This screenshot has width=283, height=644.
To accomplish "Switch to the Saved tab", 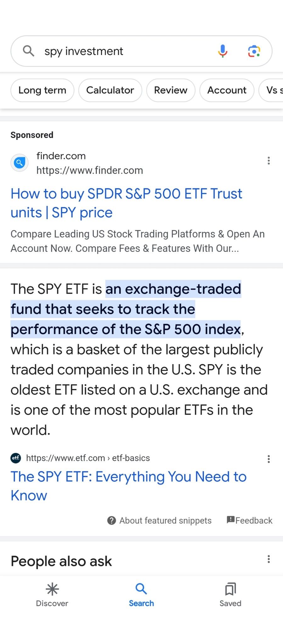I will pos(230,595).
